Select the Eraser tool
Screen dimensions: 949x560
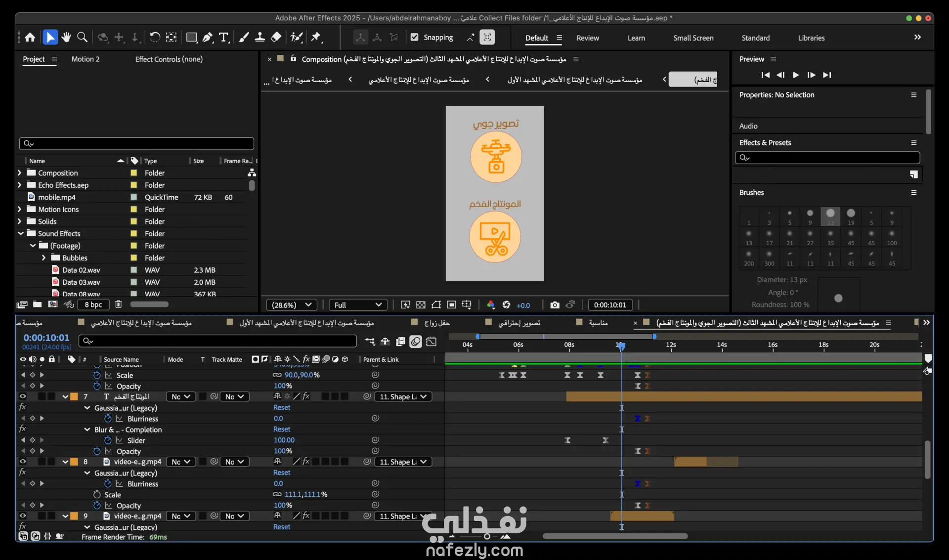point(276,38)
